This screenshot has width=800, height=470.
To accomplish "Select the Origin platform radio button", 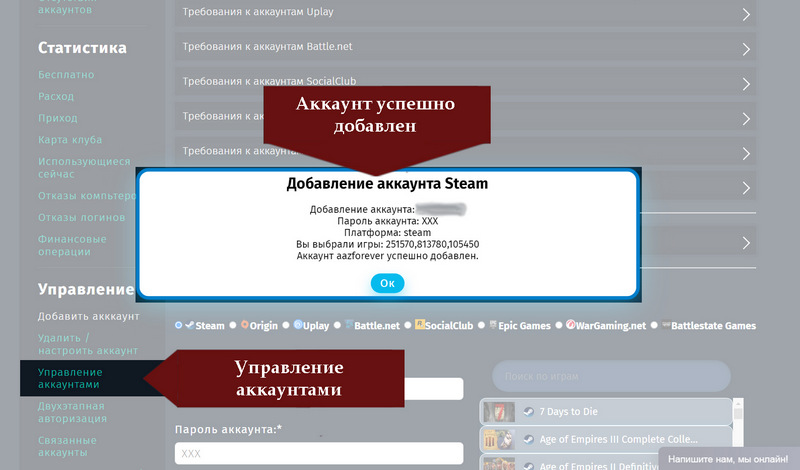I will [x=231, y=325].
